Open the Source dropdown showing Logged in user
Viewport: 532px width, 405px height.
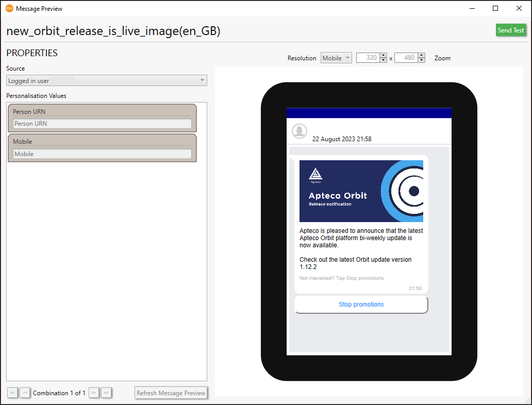point(107,80)
